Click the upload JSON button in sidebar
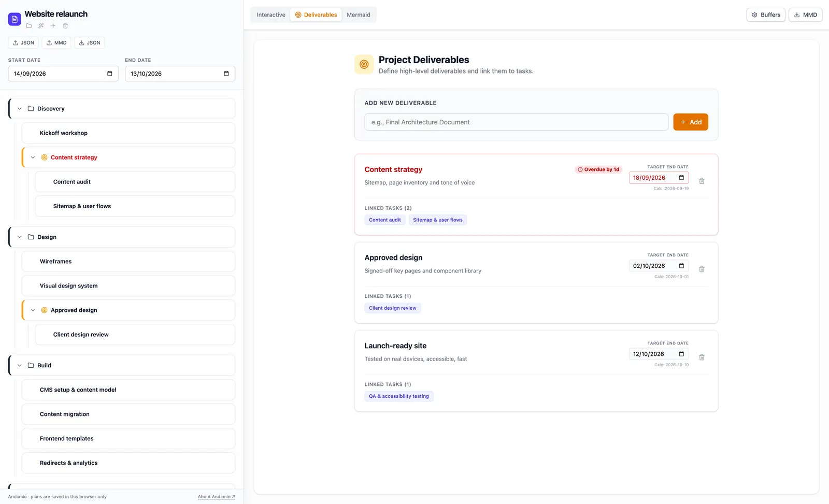The width and height of the screenshot is (829, 504). point(23,42)
